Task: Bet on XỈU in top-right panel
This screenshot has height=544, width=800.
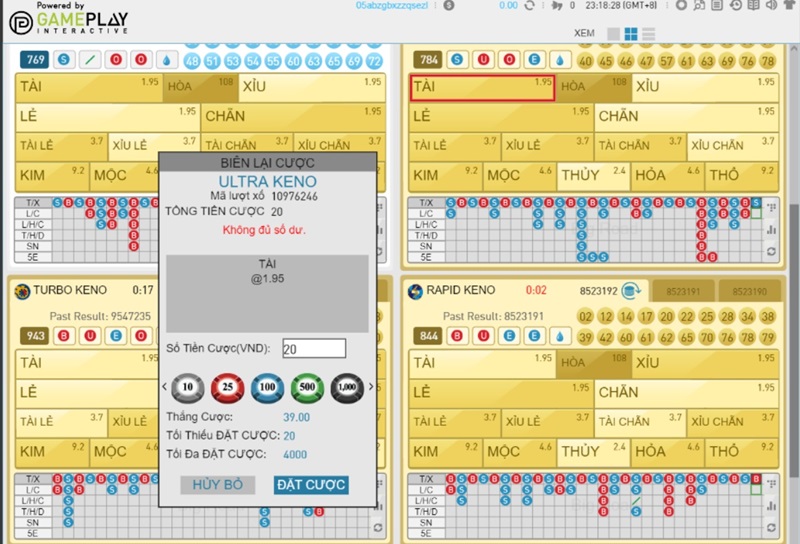Action: pyautogui.click(x=705, y=87)
